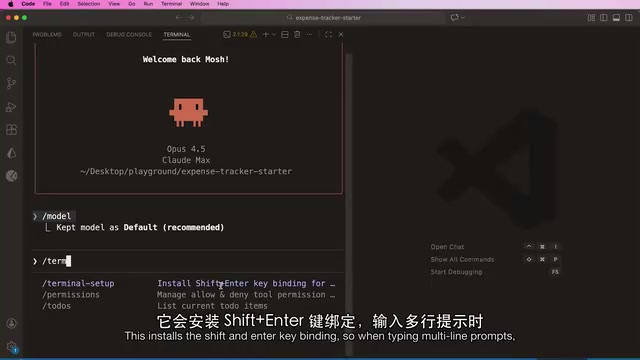Open the Help menu
Screen dimensions: 640x360
tap(223, 4)
